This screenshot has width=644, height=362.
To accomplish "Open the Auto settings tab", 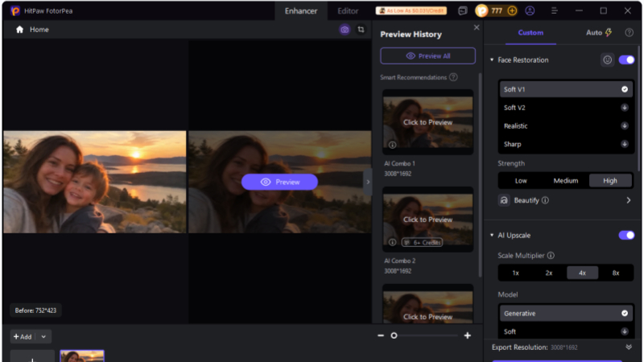I will 598,32.
